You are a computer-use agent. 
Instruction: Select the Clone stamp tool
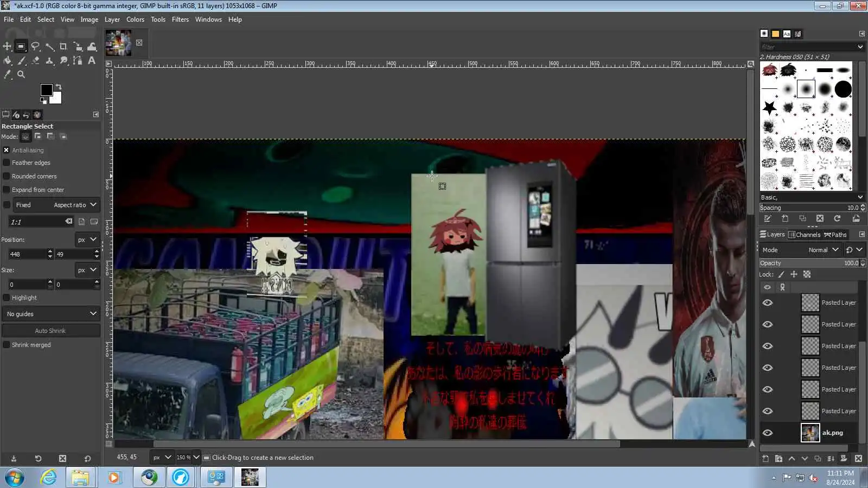point(49,61)
